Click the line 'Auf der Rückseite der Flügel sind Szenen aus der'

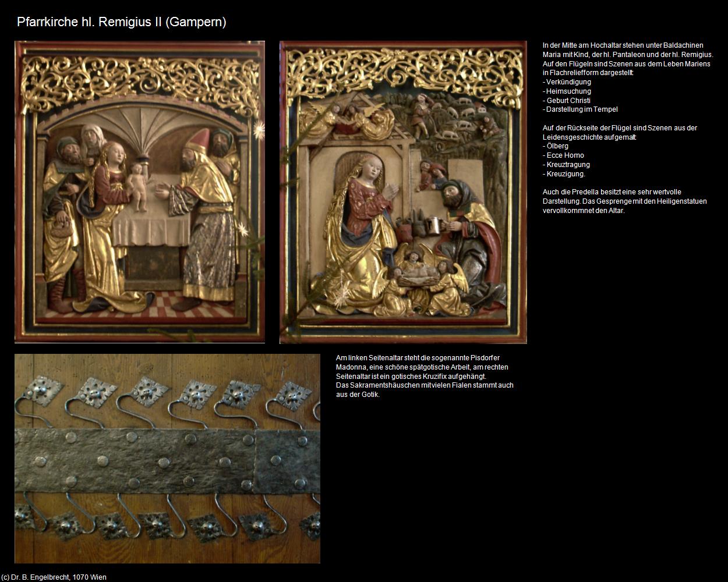620,128
